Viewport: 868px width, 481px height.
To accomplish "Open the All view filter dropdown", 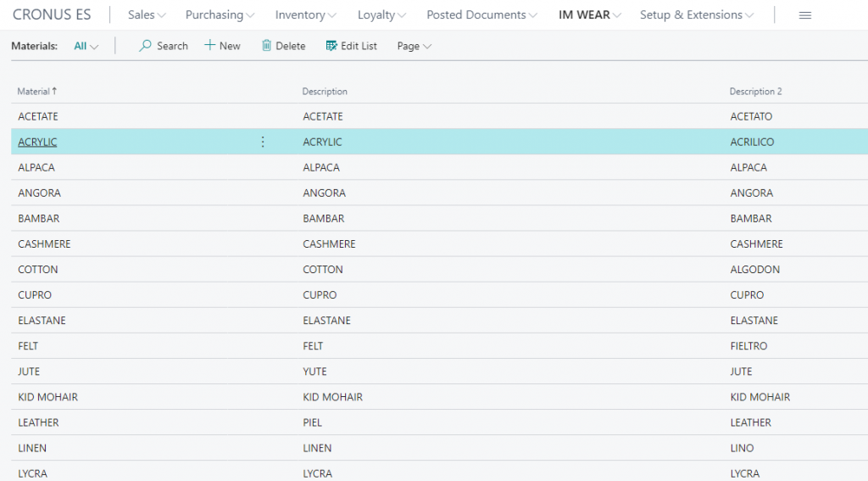I will (x=86, y=46).
